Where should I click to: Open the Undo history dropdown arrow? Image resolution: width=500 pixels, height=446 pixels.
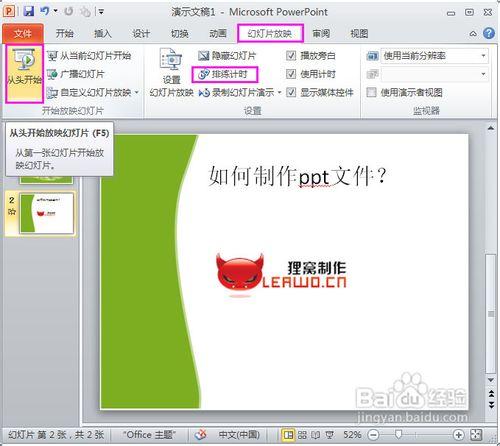(x=56, y=11)
